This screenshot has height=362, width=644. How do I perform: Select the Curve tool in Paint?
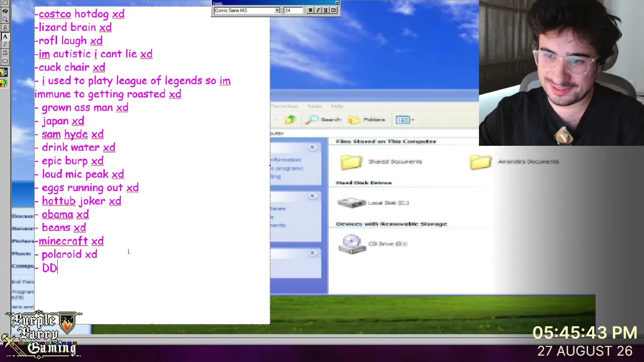(x=5, y=44)
